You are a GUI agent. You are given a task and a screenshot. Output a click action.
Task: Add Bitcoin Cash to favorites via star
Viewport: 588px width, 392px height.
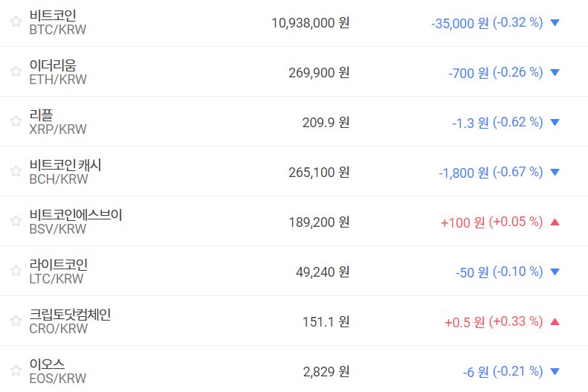click(16, 171)
